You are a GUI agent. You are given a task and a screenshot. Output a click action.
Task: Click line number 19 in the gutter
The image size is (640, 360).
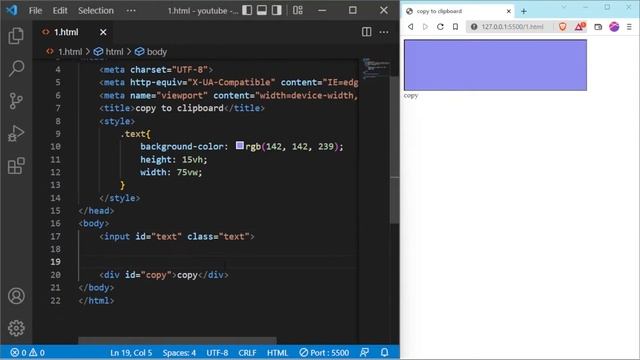[56, 262]
